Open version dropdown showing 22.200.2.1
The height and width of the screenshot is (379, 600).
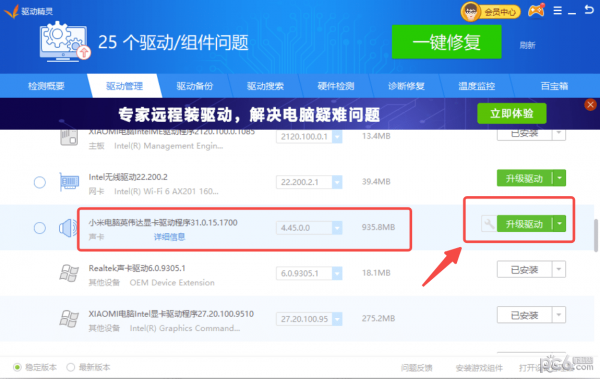(x=337, y=182)
